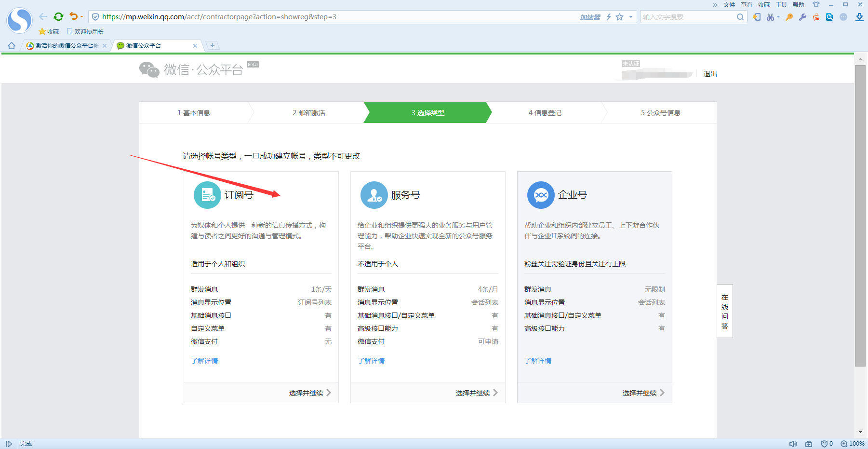Screen dimensions: 868x449
Task: Open the 在线问答 side widget
Action: click(x=725, y=311)
